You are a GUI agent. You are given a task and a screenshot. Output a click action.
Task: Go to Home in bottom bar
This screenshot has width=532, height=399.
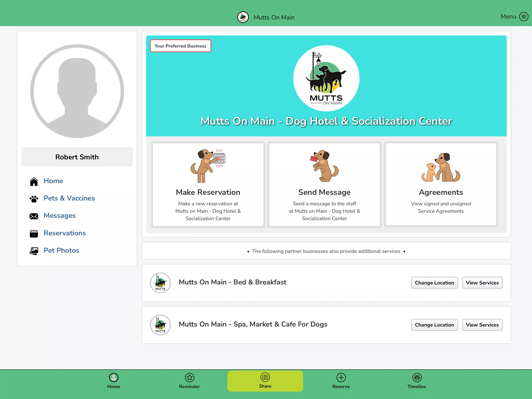(x=114, y=381)
